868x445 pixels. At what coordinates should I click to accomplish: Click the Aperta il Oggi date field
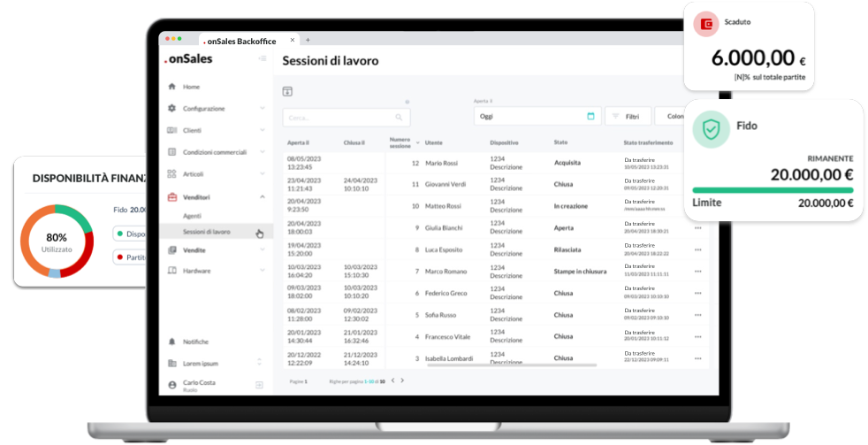[537, 117]
